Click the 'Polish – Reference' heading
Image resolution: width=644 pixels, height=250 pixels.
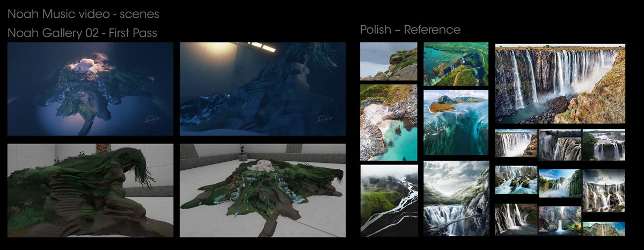[x=410, y=29]
